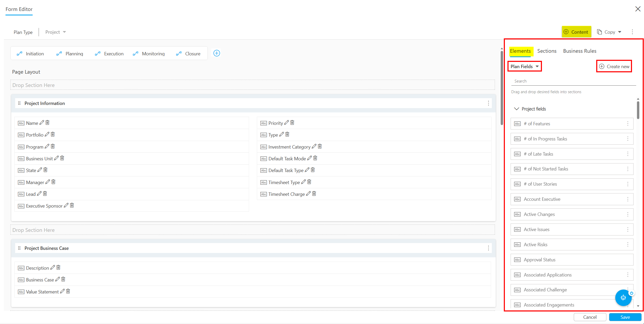Delete the Manager field trash icon
Screen dimensions: 644x324
pyautogui.click(x=54, y=182)
